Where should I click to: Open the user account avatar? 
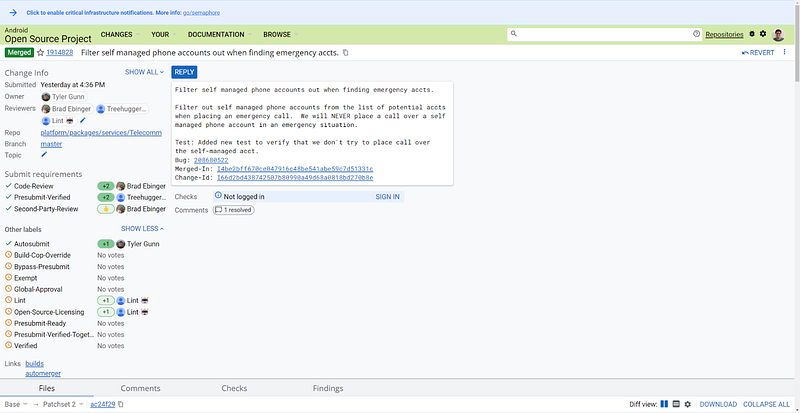coord(778,35)
